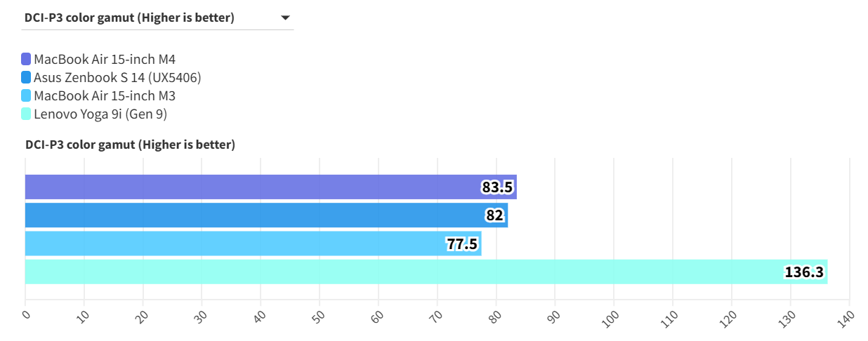This screenshot has width=868, height=341.
Task: Toggle Lenovo Yoga 9i (Gen 9) legend label
Action: point(100,114)
